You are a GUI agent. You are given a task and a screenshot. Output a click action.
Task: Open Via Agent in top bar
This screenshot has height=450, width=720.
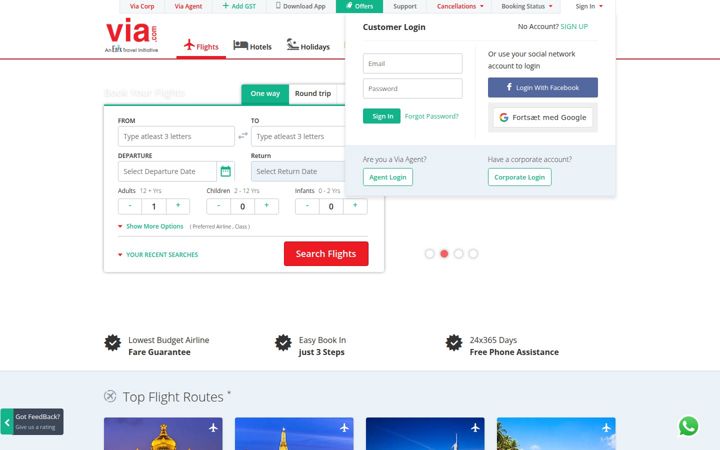click(x=188, y=6)
